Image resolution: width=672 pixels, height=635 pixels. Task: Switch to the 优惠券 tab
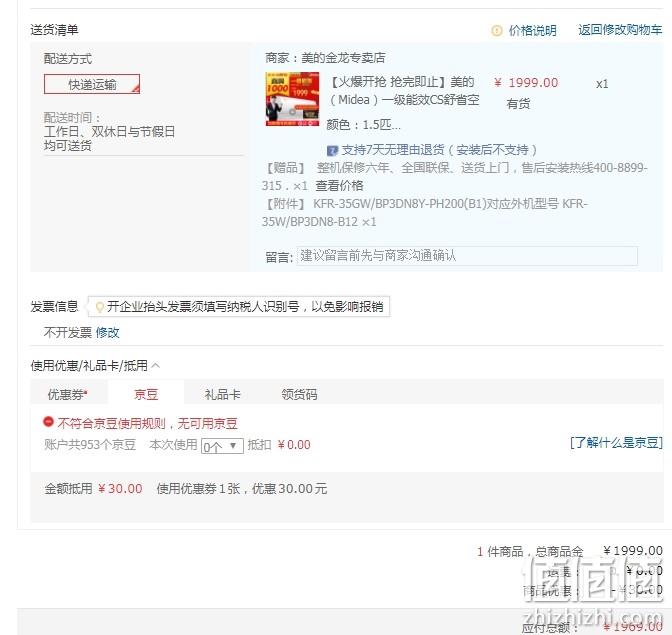pos(67,394)
